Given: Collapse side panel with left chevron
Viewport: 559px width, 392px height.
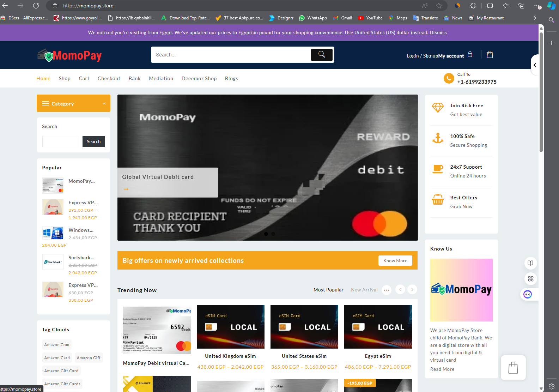Looking at the screenshot, I should (535, 65).
